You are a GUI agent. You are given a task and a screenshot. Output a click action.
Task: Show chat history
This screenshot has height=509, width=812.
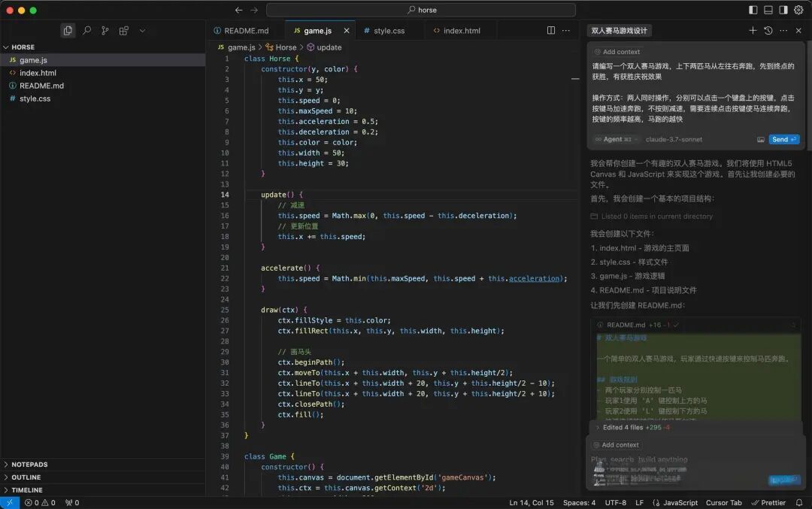coord(768,31)
